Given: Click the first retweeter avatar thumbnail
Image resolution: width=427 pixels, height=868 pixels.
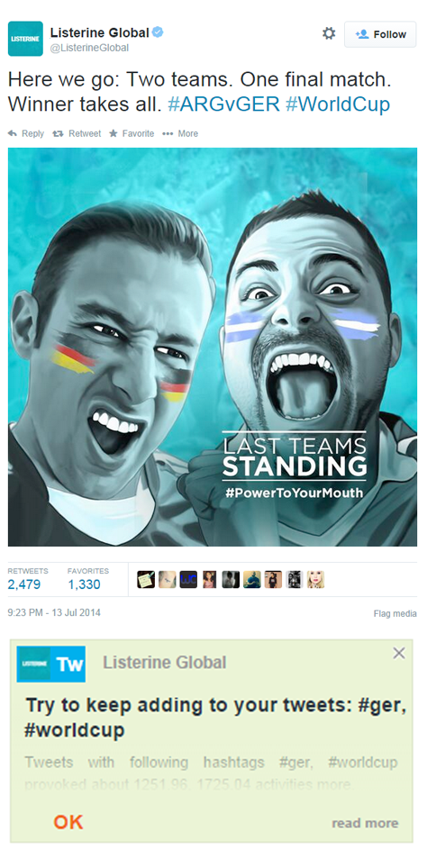Looking at the screenshot, I should (x=146, y=580).
